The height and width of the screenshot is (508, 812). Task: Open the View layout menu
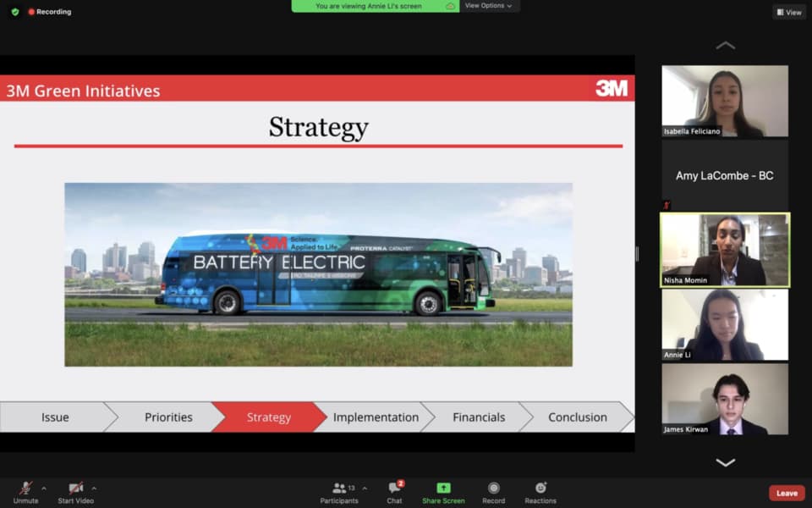click(789, 12)
